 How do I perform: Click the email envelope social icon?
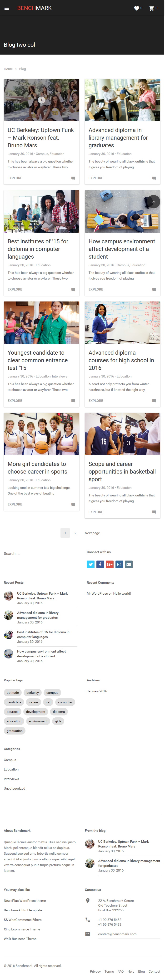coord(129,564)
